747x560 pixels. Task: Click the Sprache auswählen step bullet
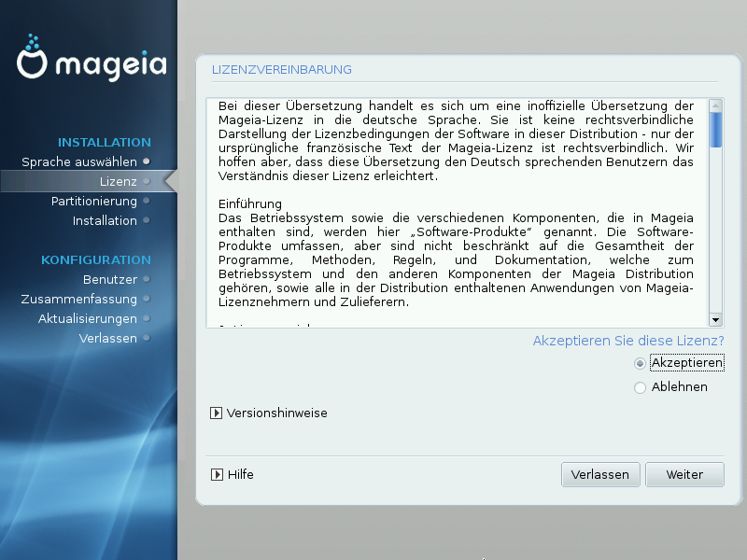click(x=147, y=161)
